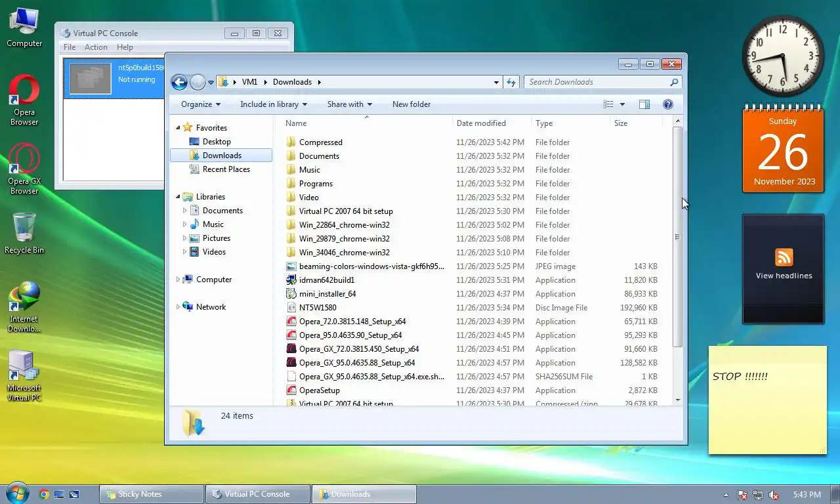
Task: Collapse the Favorites tree section
Action: click(x=178, y=128)
